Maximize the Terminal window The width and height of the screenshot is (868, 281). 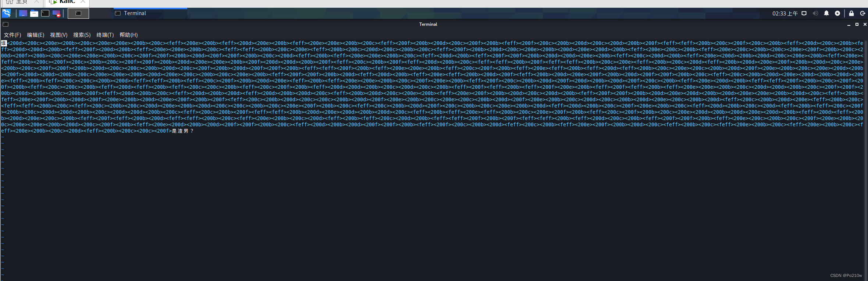pos(857,24)
